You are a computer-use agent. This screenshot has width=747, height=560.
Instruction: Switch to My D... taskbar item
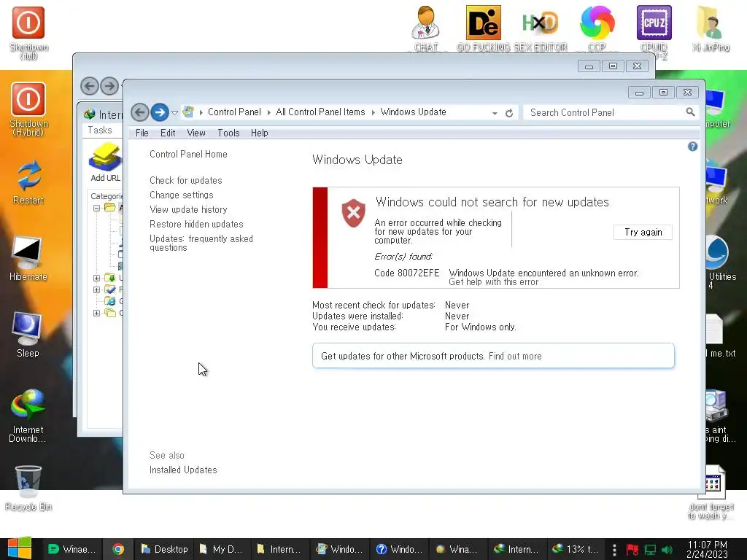coord(222,549)
